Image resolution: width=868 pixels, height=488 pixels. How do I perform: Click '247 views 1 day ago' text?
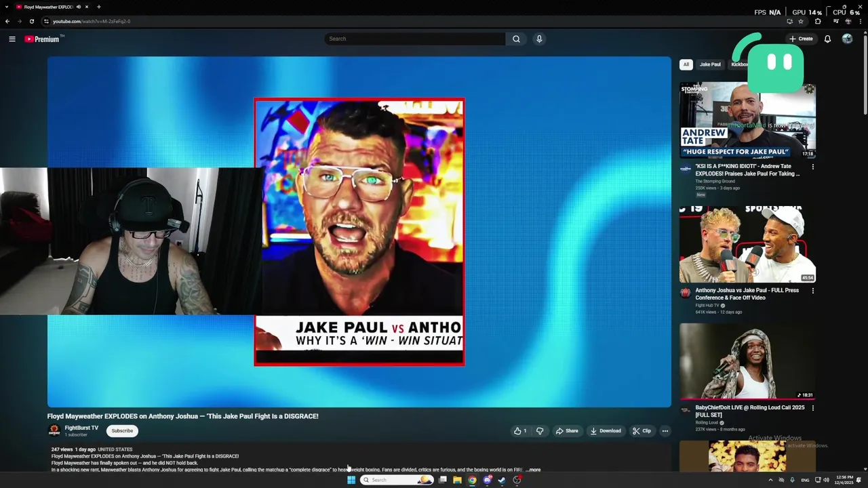coord(73,449)
